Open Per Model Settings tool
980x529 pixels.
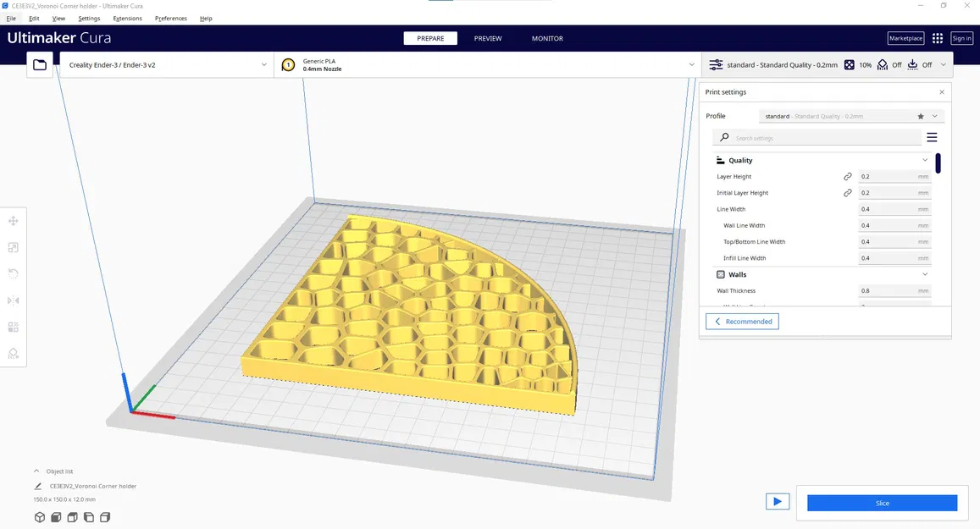coord(13,326)
